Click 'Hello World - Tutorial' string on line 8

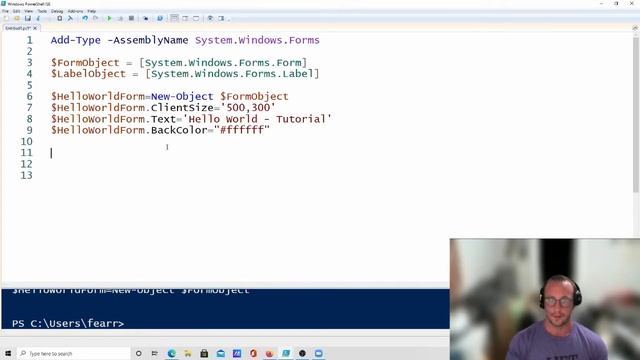(257, 119)
